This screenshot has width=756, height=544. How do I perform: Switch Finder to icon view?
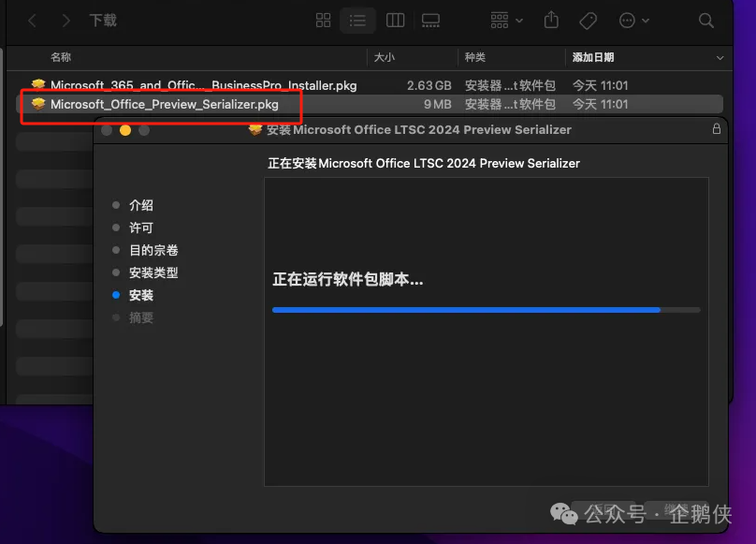click(323, 21)
